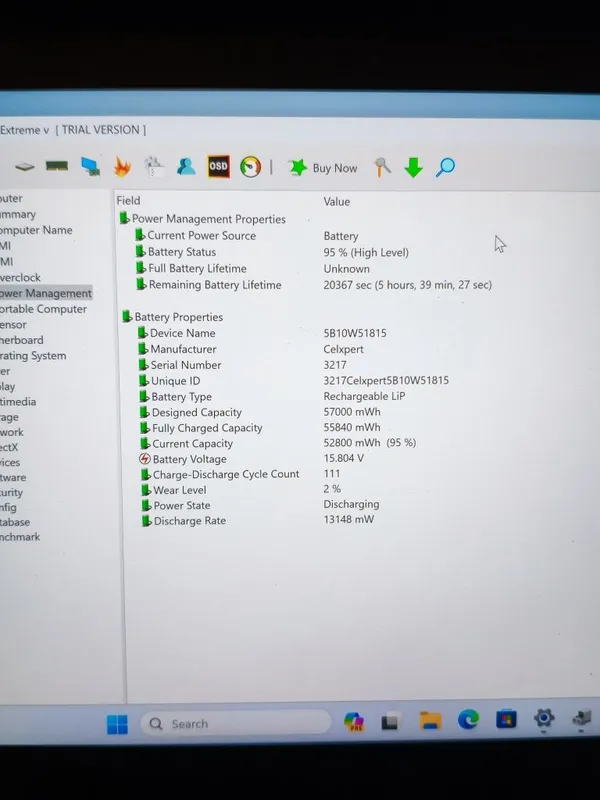
Task: Open Settings gear on the taskbar
Action: coord(544,718)
